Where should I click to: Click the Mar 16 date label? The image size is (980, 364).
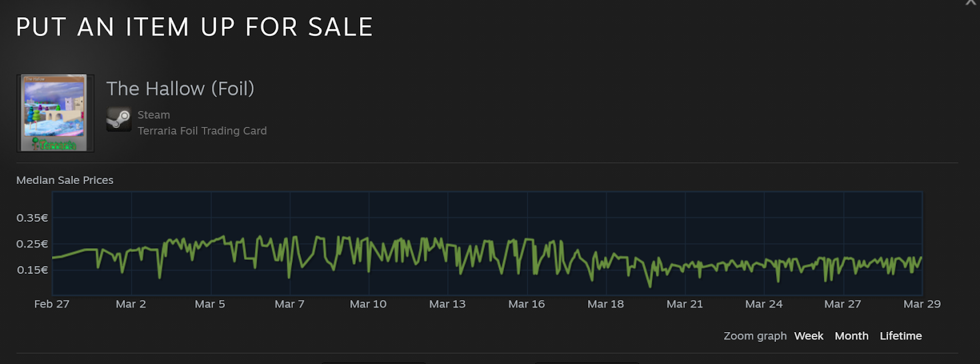(x=527, y=304)
